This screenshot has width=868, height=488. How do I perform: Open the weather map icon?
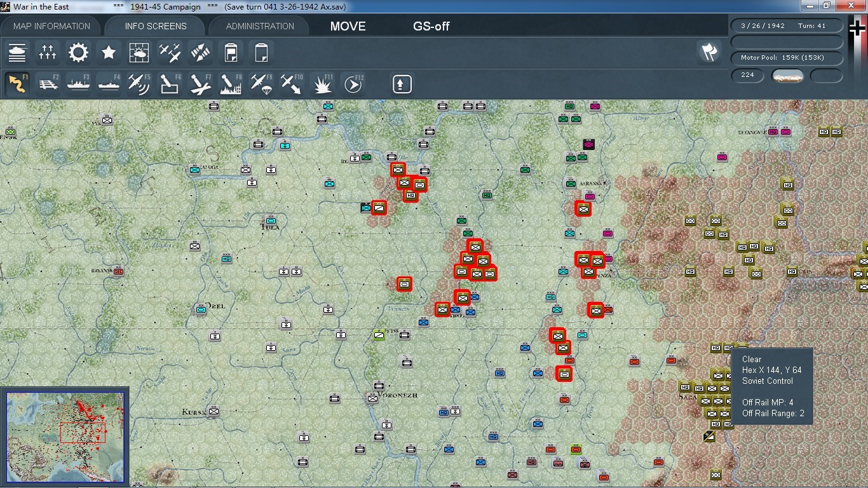[x=139, y=53]
